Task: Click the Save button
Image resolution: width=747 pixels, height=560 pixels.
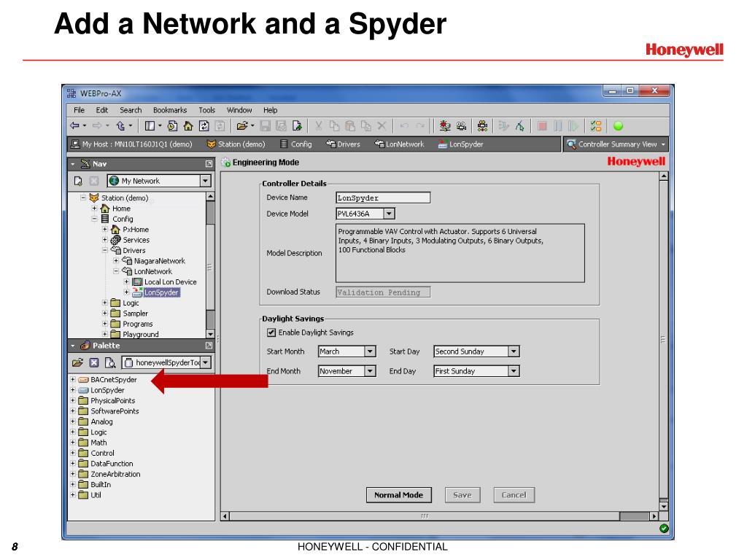Action: pos(462,495)
